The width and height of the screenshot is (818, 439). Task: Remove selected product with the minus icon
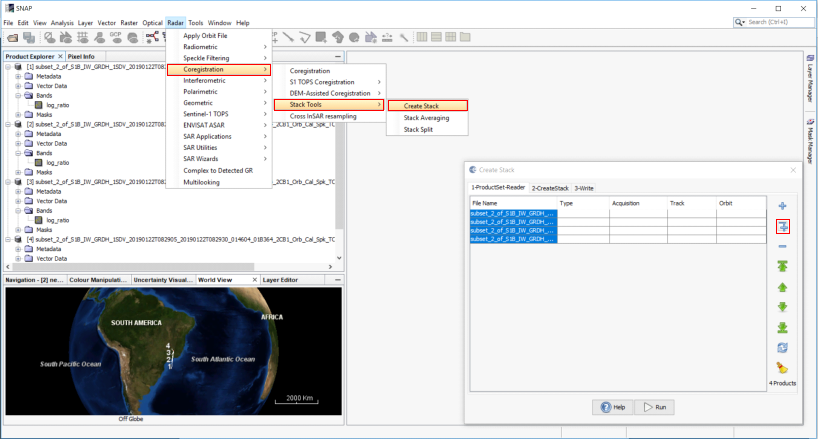tap(782, 246)
